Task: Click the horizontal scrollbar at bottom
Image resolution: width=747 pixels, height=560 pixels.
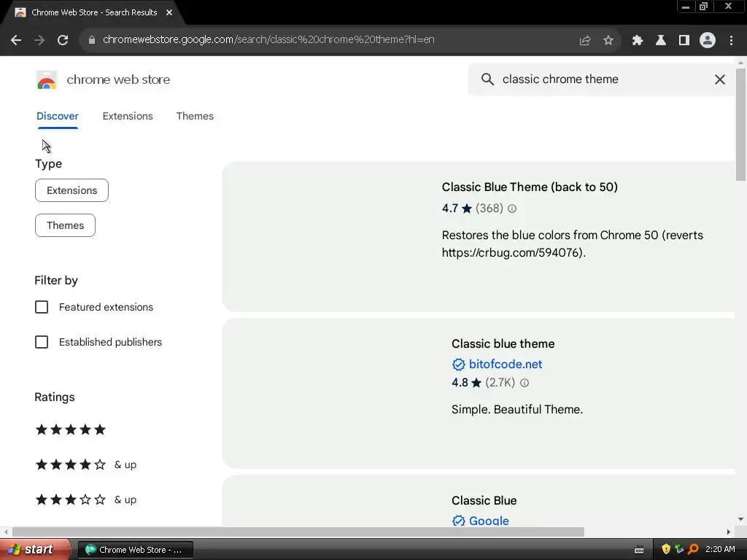Action: (x=298, y=532)
